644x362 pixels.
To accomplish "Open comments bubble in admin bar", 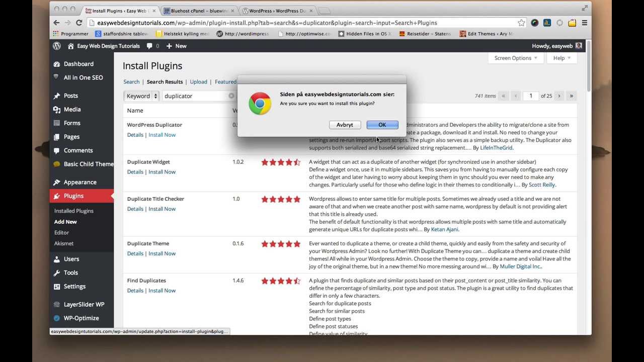I will 153,46.
